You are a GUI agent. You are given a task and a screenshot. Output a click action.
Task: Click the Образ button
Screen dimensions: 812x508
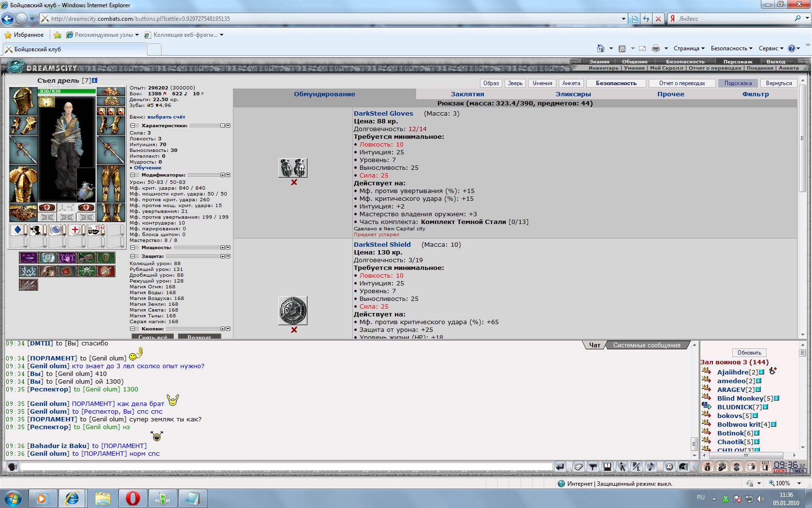coord(491,83)
